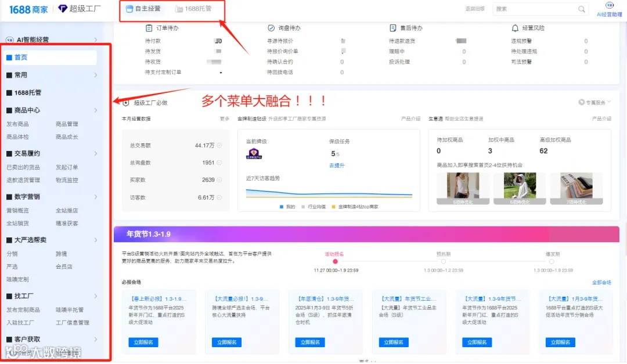Screen dimensions: 627x364
Task: Switch to the 1688托管 top tab
Action: pos(193,9)
